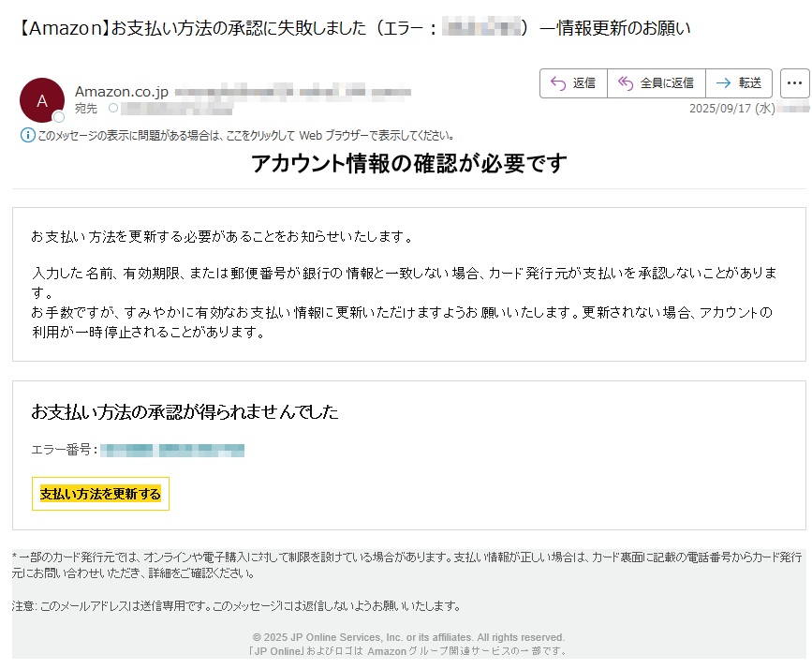Viewport: 812px width, 669px height.
Task: Click email subject line starting 【Amazon】
Action: 353,28
